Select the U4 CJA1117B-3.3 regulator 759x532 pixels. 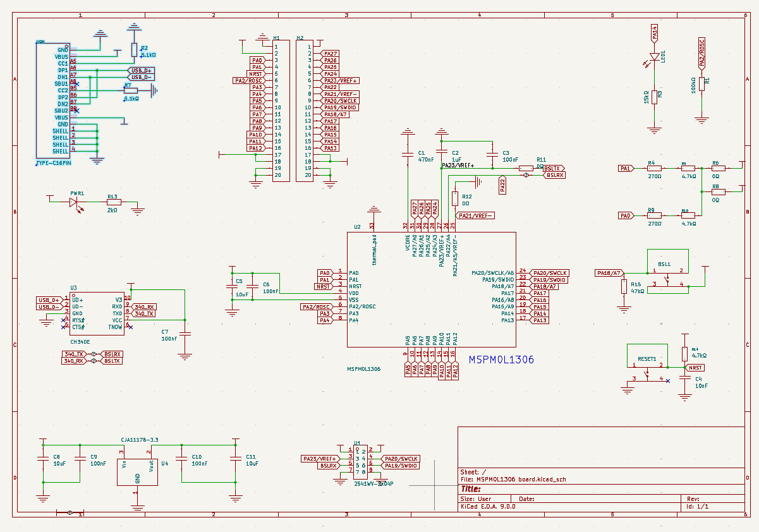click(x=137, y=471)
